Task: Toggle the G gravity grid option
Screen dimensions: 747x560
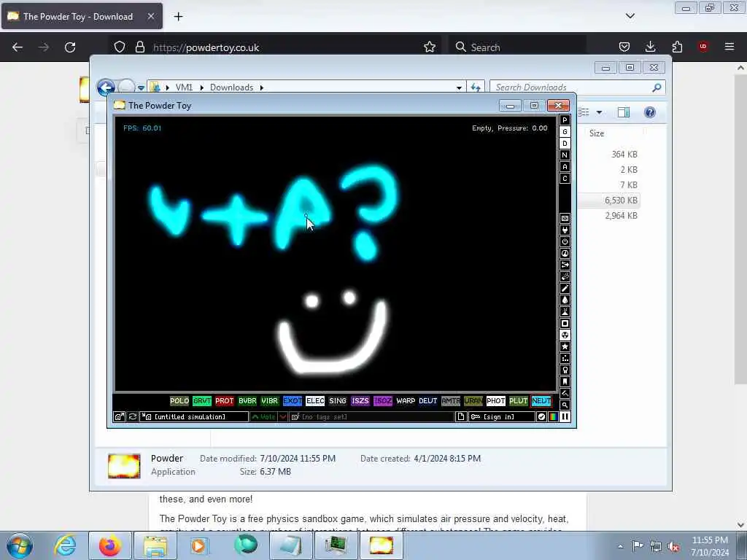Action: tap(565, 132)
